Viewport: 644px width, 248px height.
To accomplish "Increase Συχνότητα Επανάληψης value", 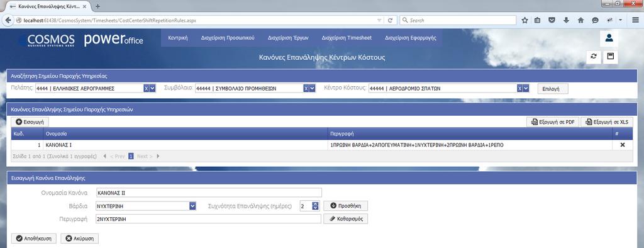I will [x=316, y=203].
